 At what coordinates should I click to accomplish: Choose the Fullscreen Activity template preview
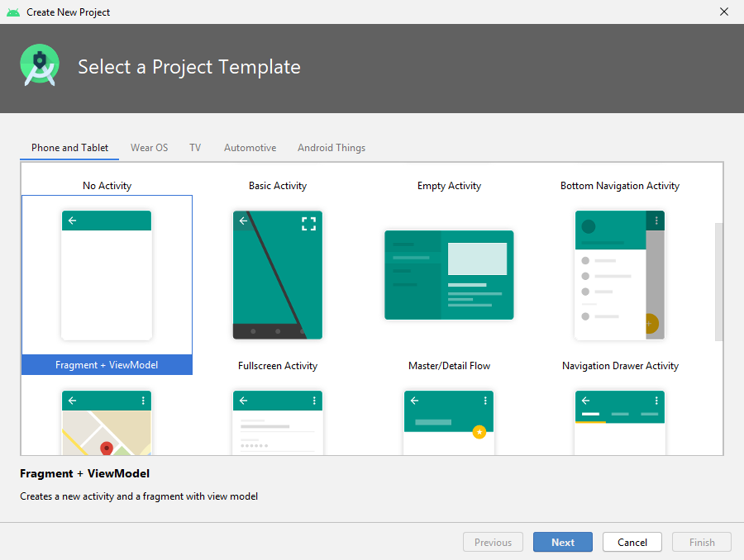pyautogui.click(x=278, y=275)
